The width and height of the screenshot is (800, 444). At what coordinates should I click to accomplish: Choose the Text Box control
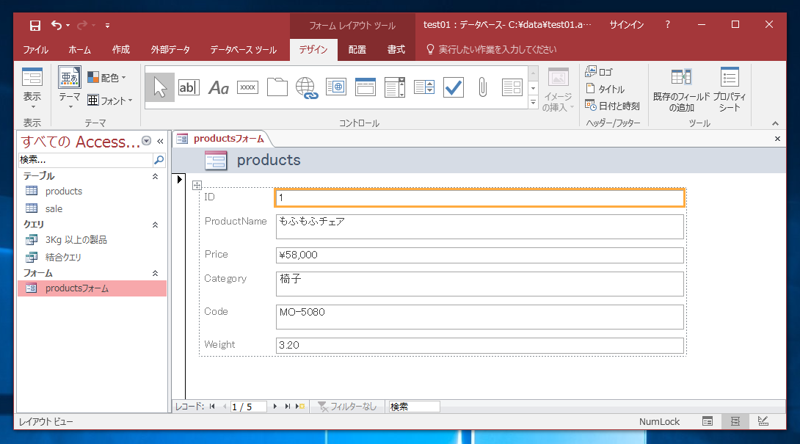pos(189,87)
